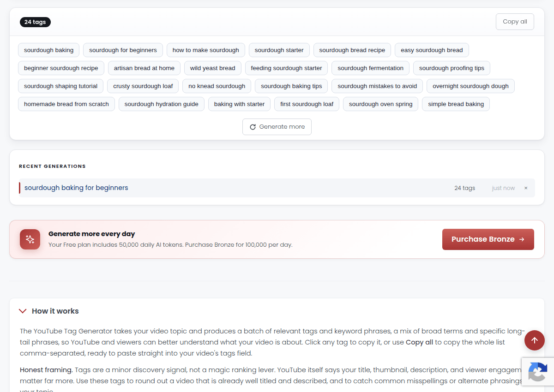Copy the 'simple bread baking' tag
Image resolution: width=554 pixels, height=392 pixels.
pyautogui.click(x=456, y=104)
